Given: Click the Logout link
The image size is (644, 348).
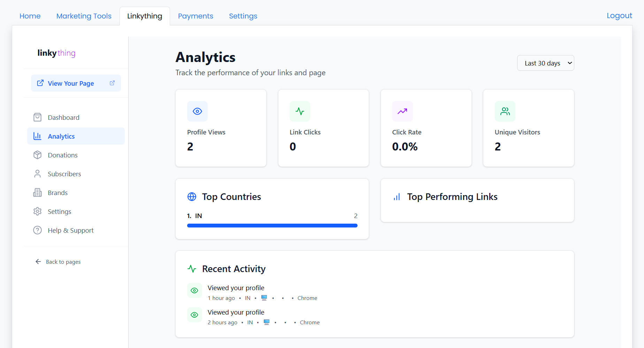Looking at the screenshot, I should (x=619, y=16).
